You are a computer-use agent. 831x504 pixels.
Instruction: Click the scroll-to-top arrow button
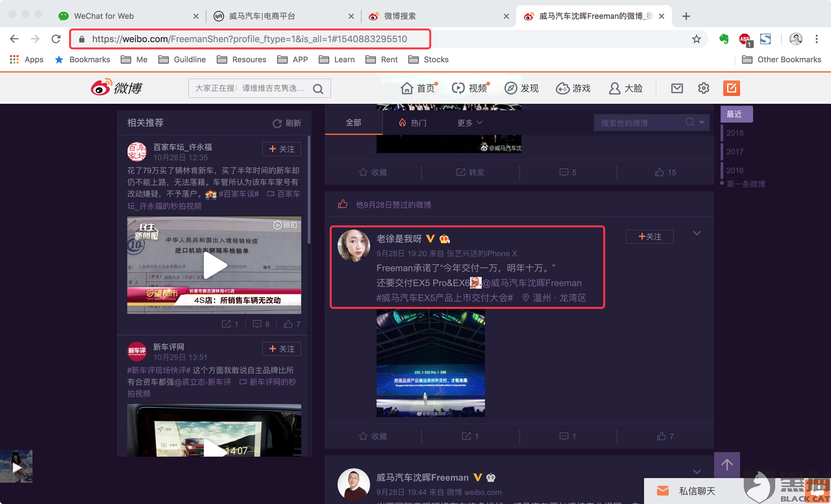pyautogui.click(x=727, y=465)
